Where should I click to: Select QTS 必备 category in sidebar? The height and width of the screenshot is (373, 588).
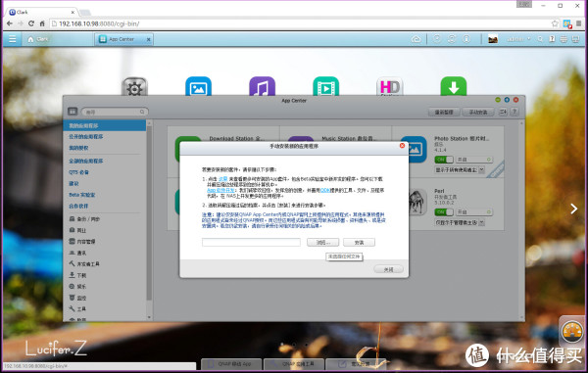78,172
